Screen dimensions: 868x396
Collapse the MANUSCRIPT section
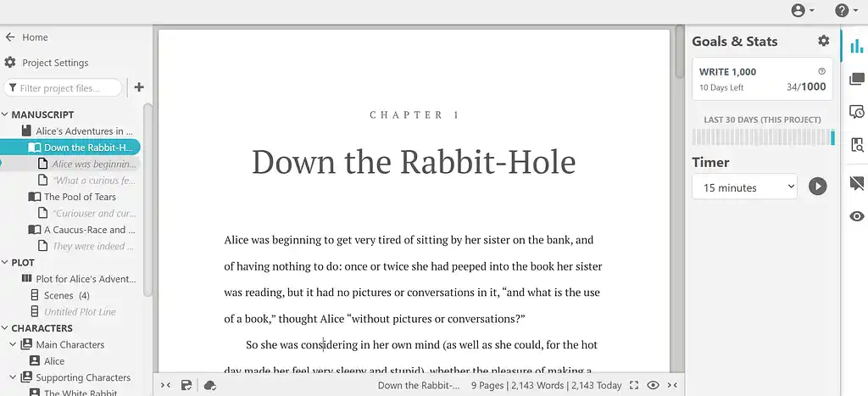coord(5,114)
